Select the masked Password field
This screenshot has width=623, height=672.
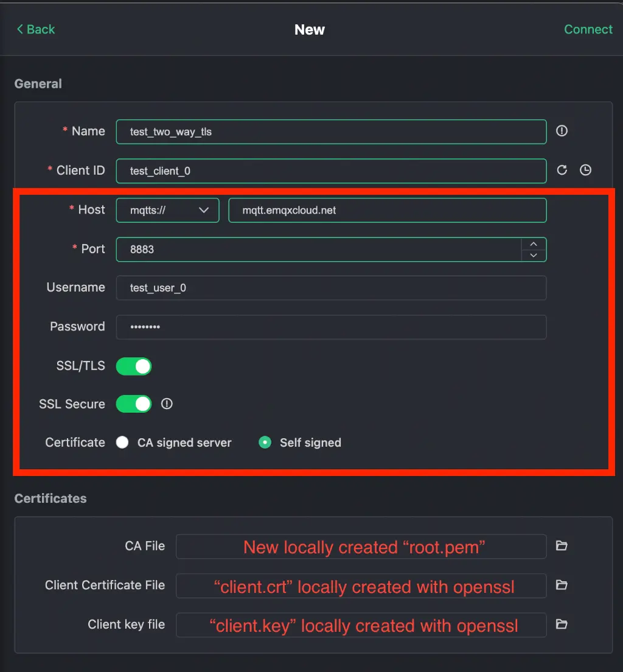tap(330, 327)
